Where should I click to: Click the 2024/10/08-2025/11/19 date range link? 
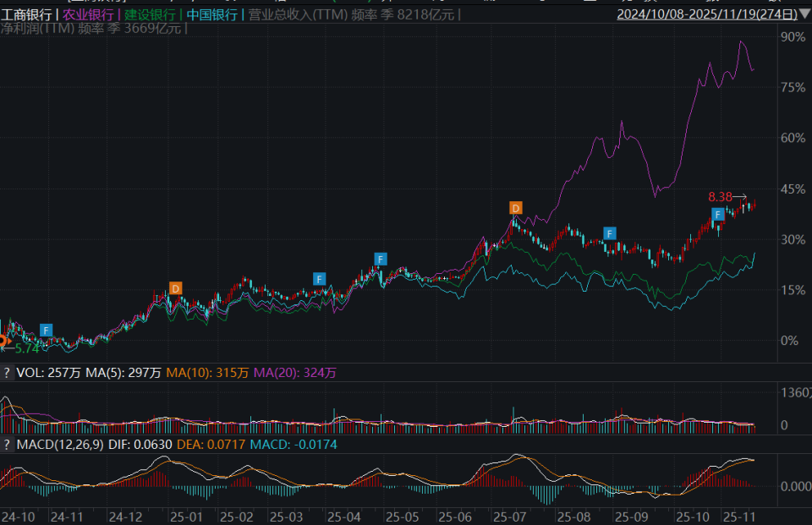(706, 14)
